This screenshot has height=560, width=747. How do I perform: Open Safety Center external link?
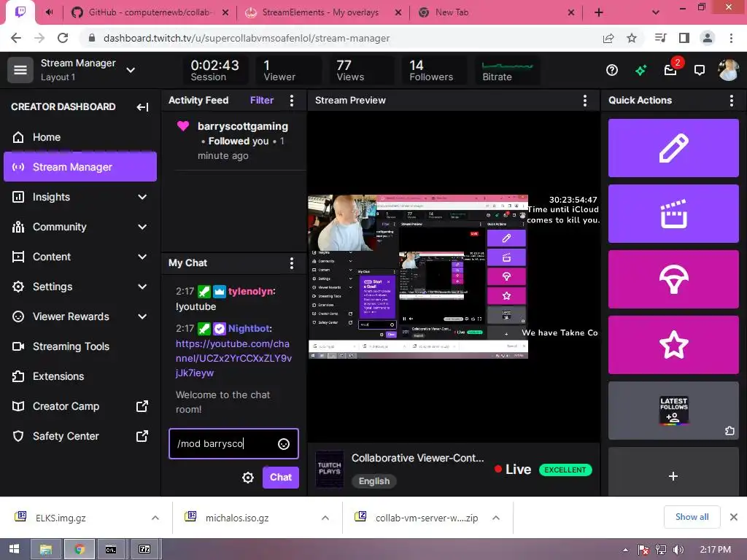pos(80,436)
